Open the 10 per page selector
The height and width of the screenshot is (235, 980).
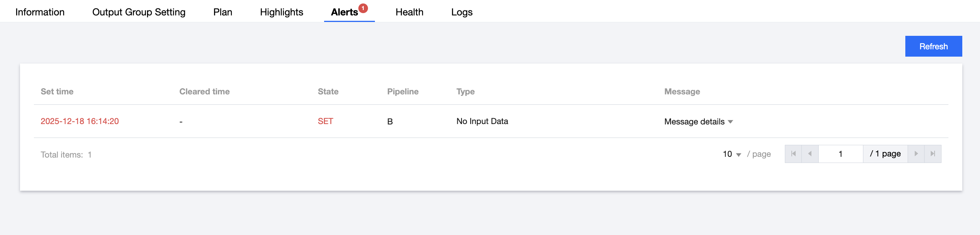732,154
